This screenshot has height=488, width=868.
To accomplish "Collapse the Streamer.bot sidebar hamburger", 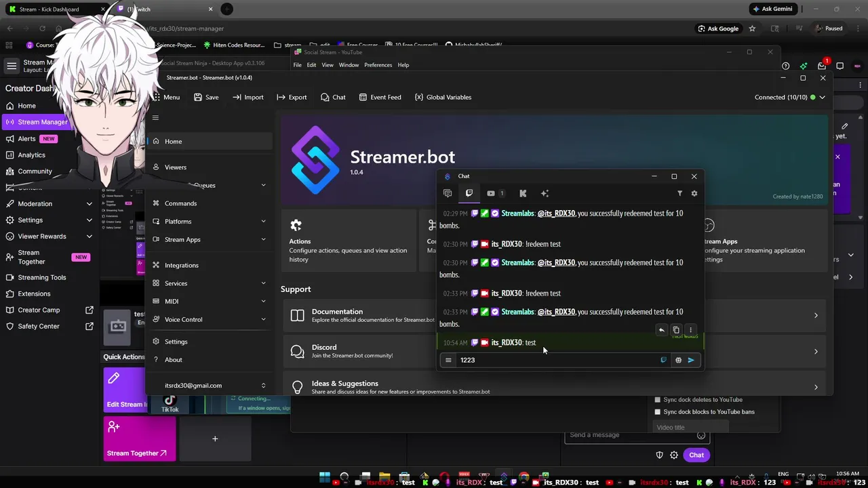I will [155, 118].
